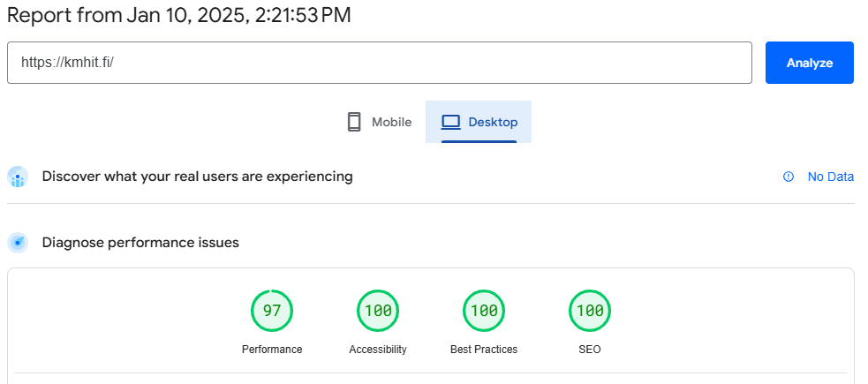Click the Analyze button
The width and height of the screenshot is (868, 384).
tap(809, 63)
